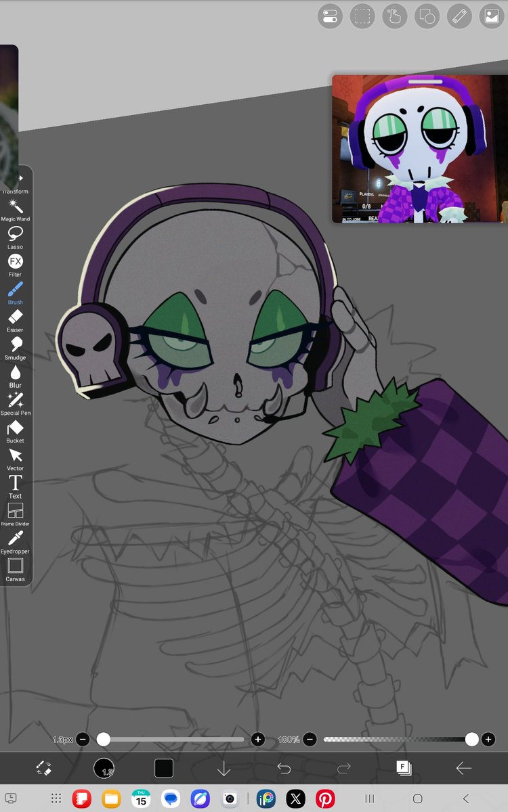Switch between brush and eraser

pyautogui.click(x=44, y=768)
